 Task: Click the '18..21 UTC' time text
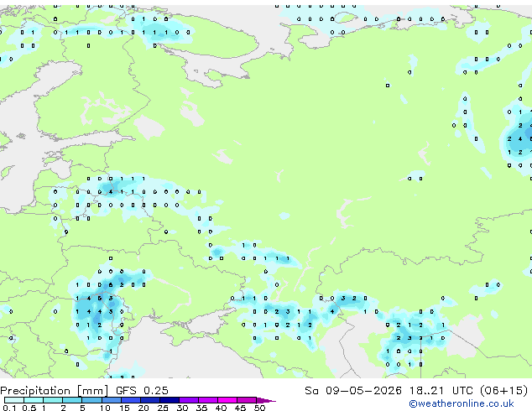click(x=441, y=391)
